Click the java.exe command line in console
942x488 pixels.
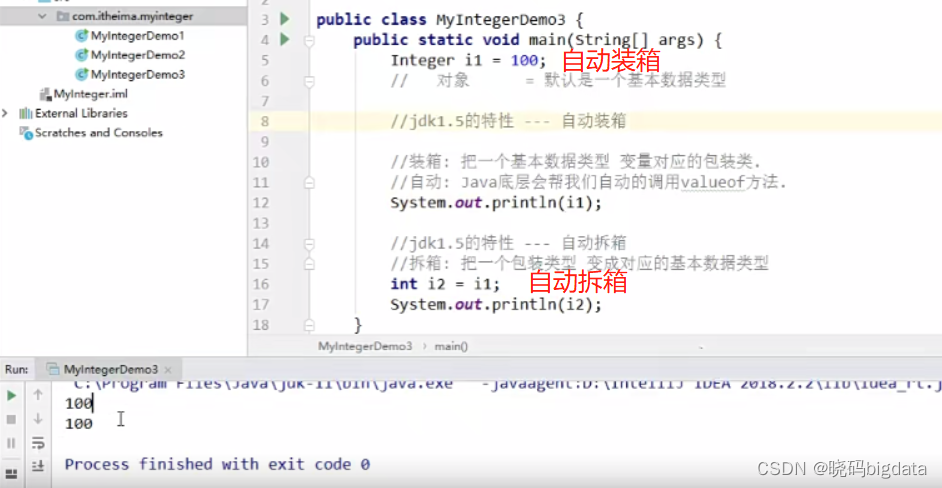click(x=505, y=383)
